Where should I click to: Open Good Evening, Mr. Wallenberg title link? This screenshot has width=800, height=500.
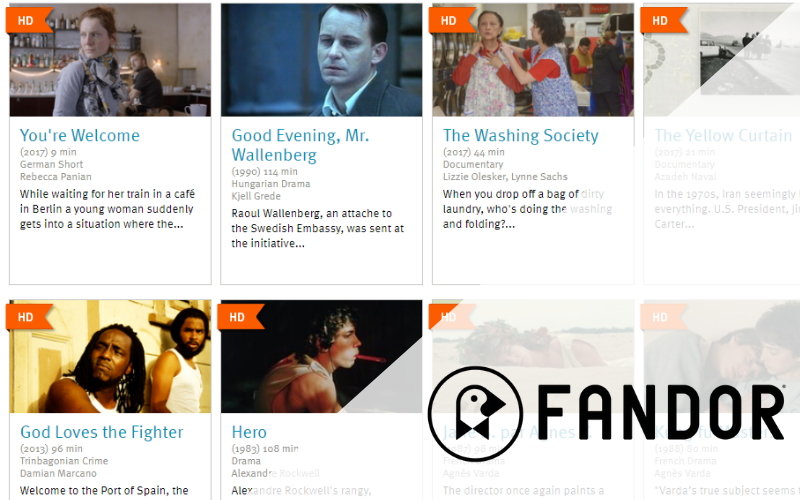pos(300,145)
